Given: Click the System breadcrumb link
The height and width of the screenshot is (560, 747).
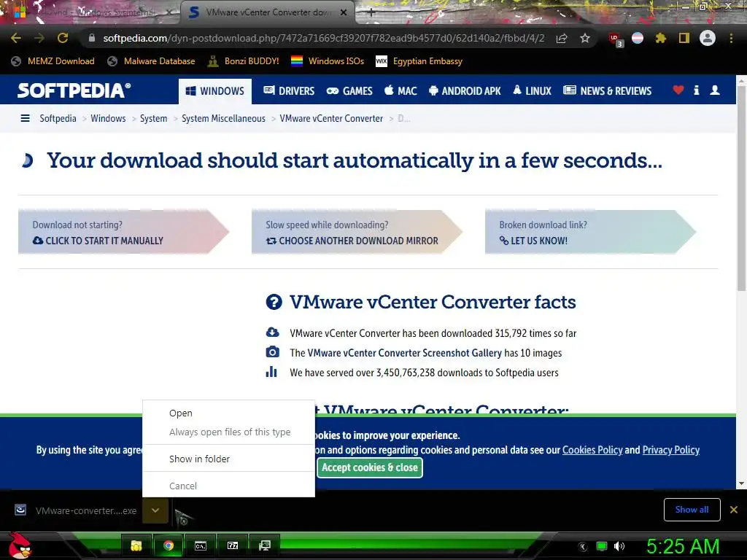Looking at the screenshot, I should coord(153,118).
